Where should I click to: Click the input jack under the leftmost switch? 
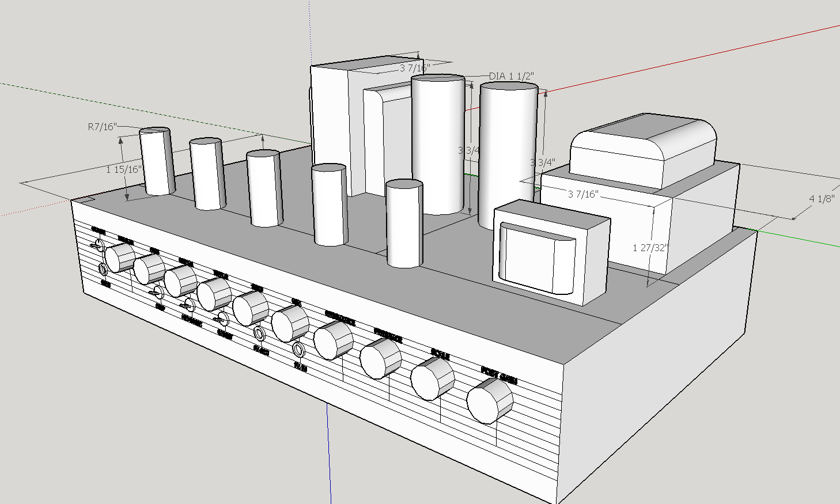(103, 269)
